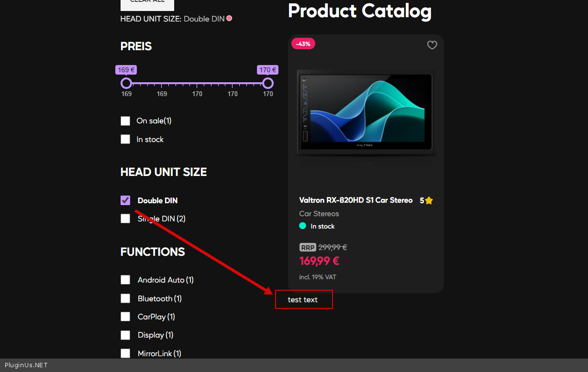
Task: Enable the Bluetooth filter checkbox
Action: coord(125,298)
